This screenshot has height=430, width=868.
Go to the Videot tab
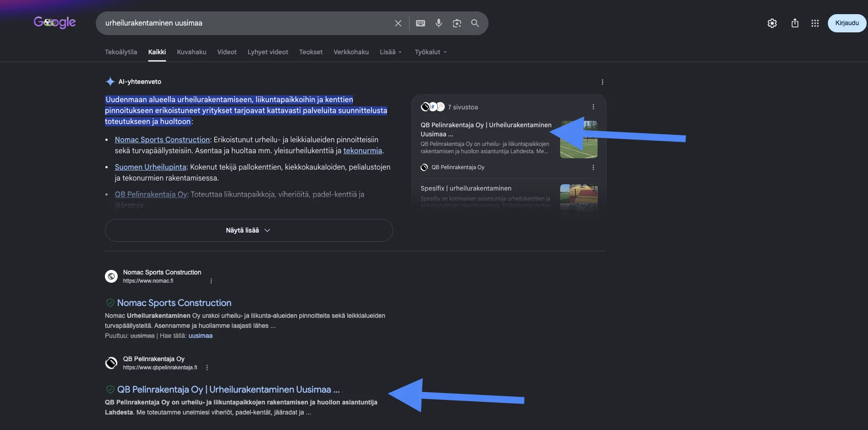227,52
